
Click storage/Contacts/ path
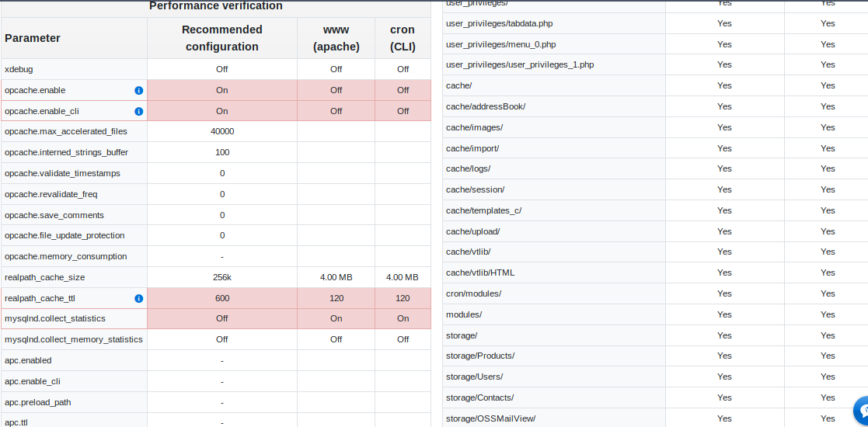pos(480,397)
